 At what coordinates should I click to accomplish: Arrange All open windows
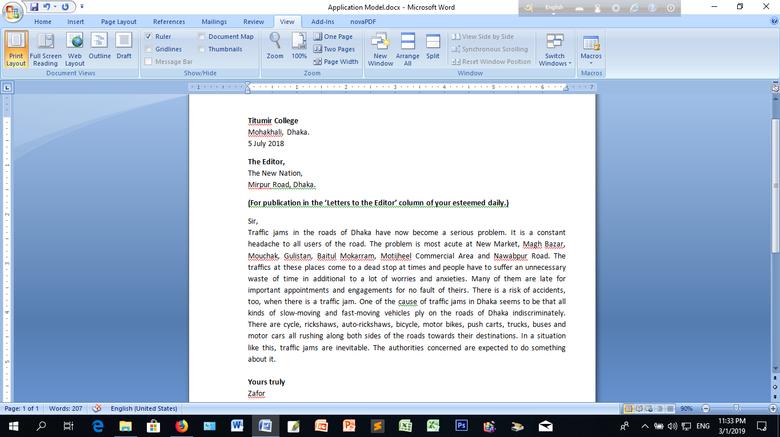pos(407,49)
